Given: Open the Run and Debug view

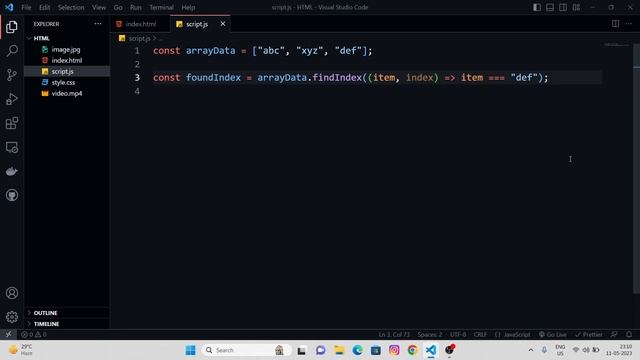Looking at the screenshot, I should coord(12,99).
